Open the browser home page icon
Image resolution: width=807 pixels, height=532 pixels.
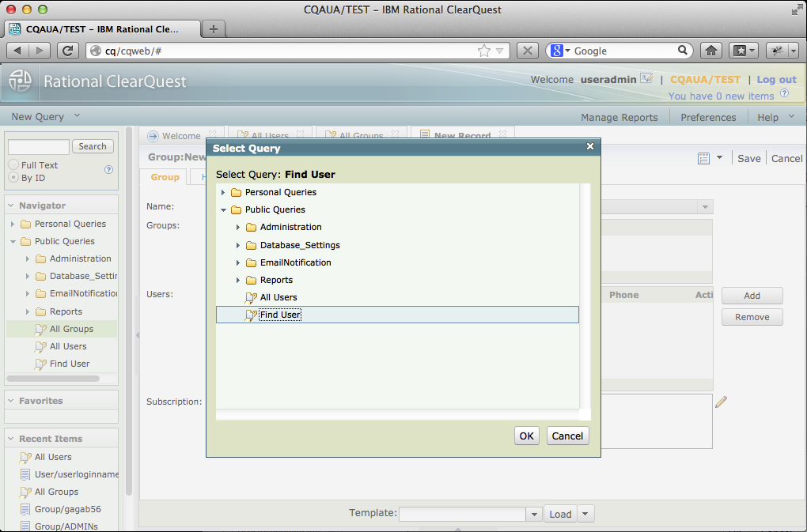click(711, 51)
